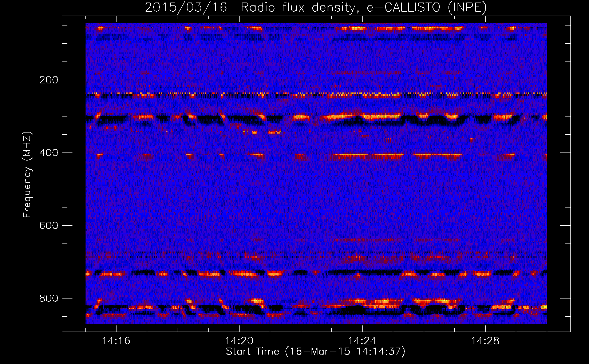
Task: Click the 600 frequency tick label
Action: click(48, 226)
